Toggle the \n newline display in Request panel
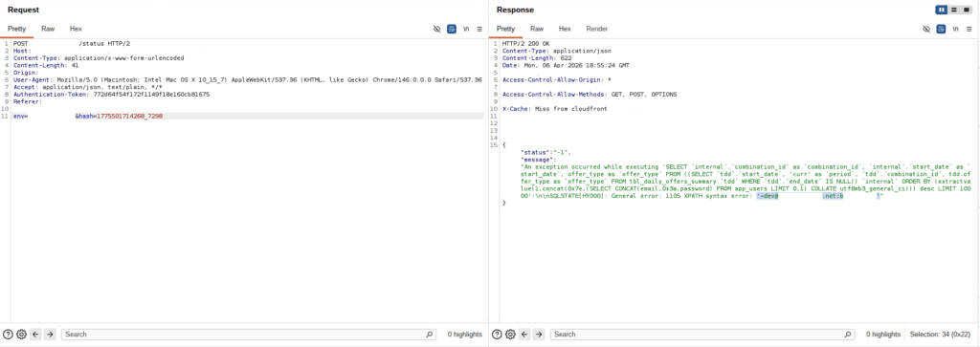 [466, 29]
